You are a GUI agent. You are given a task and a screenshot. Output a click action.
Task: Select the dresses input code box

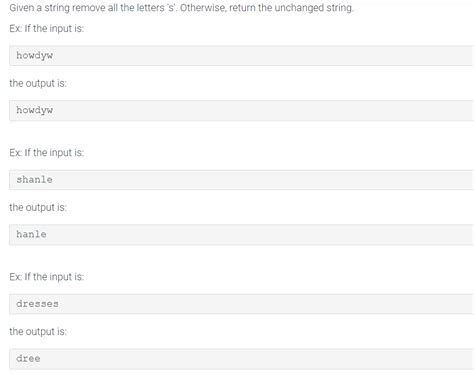(241, 304)
